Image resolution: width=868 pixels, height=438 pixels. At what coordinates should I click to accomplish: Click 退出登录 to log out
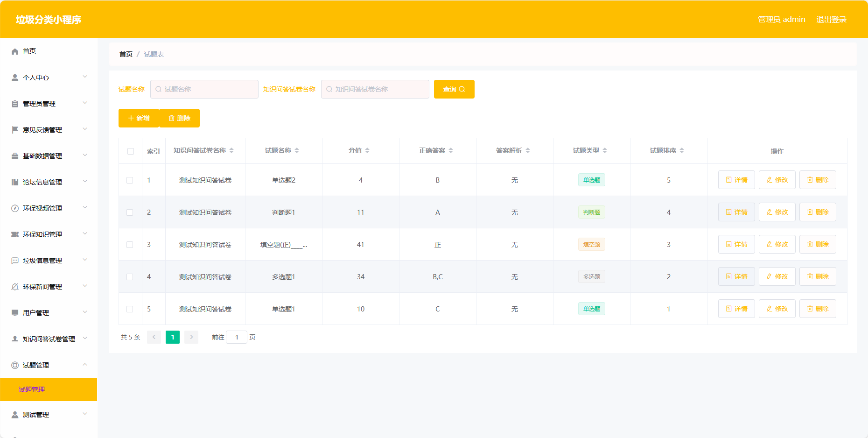click(x=831, y=19)
